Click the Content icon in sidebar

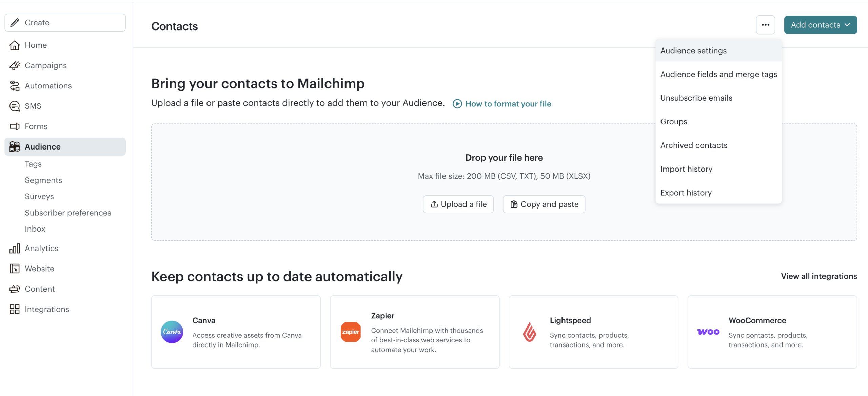[15, 289]
